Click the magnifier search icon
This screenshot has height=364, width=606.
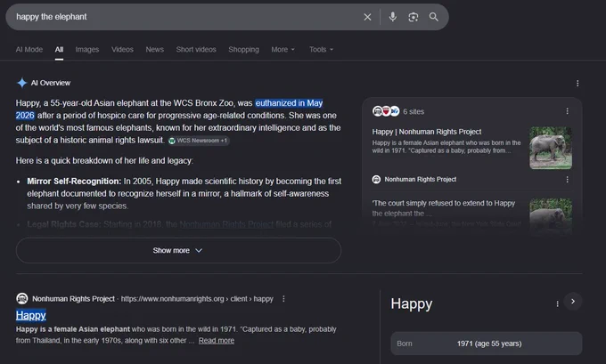click(x=434, y=17)
